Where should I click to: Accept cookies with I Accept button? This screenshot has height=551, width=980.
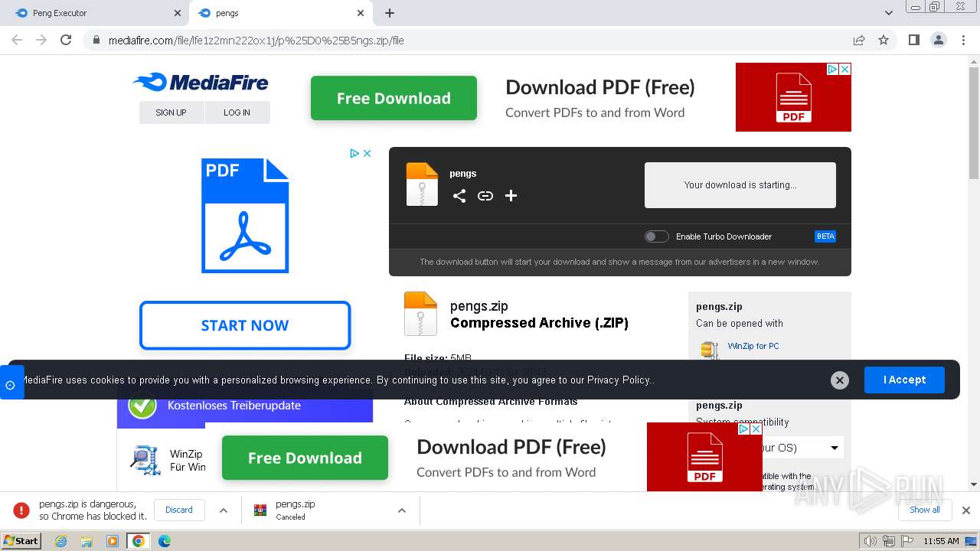tap(904, 380)
